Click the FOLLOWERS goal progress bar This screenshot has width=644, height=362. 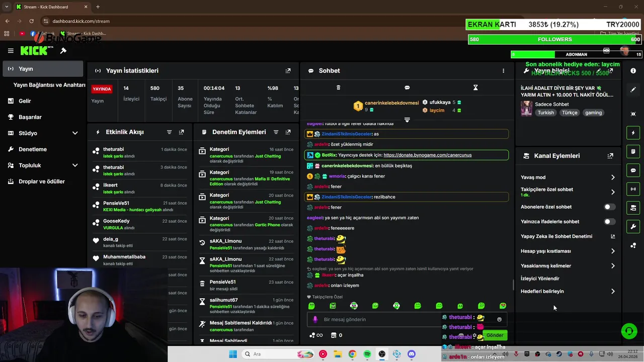coord(555,40)
